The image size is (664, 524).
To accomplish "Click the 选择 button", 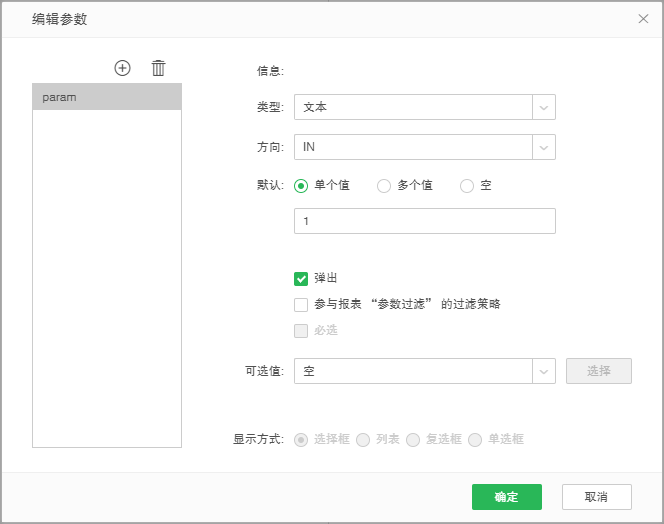I will 598,371.
